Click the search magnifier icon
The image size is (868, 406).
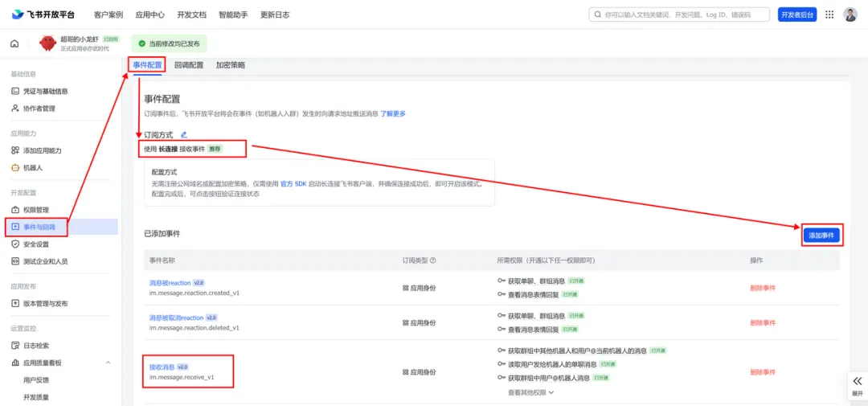coord(598,15)
